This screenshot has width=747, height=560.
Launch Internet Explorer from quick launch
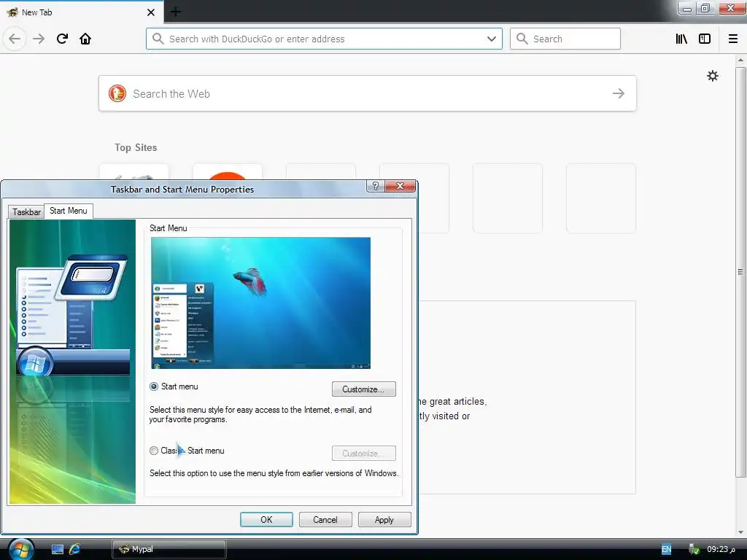tap(75, 550)
